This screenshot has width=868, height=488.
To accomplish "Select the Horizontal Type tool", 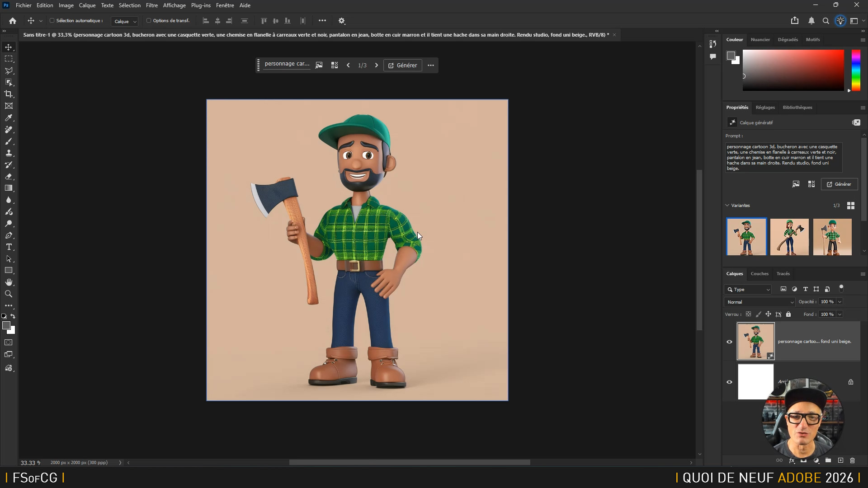I will point(9,247).
